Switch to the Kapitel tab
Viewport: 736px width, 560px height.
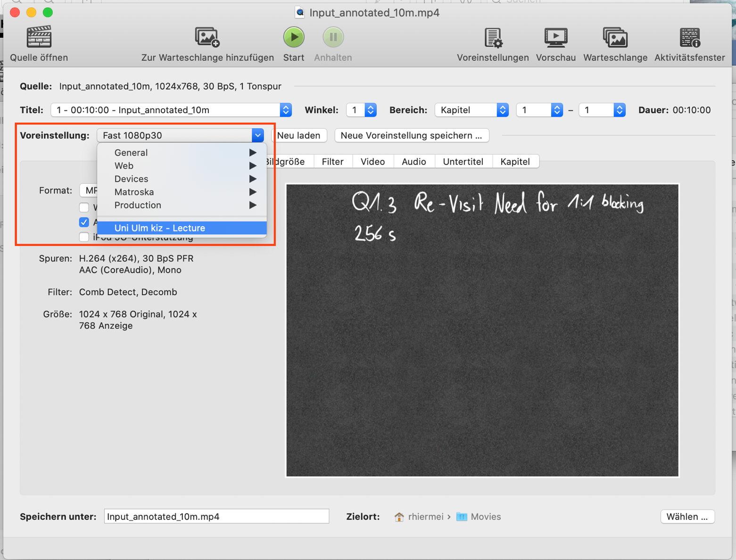(515, 162)
